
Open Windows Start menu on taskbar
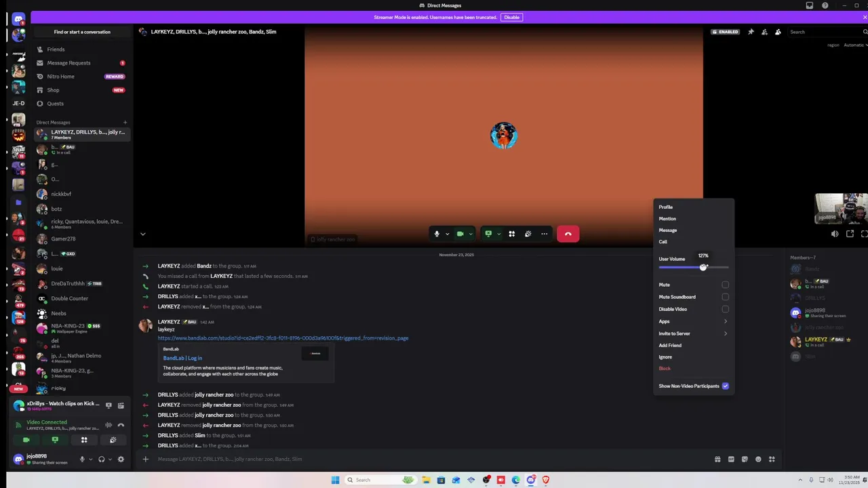pyautogui.click(x=335, y=480)
